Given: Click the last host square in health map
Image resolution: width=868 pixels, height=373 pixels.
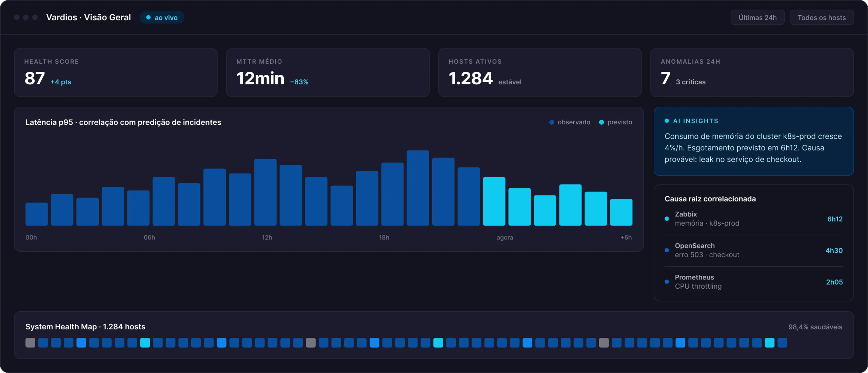Looking at the screenshot, I should point(782,343).
